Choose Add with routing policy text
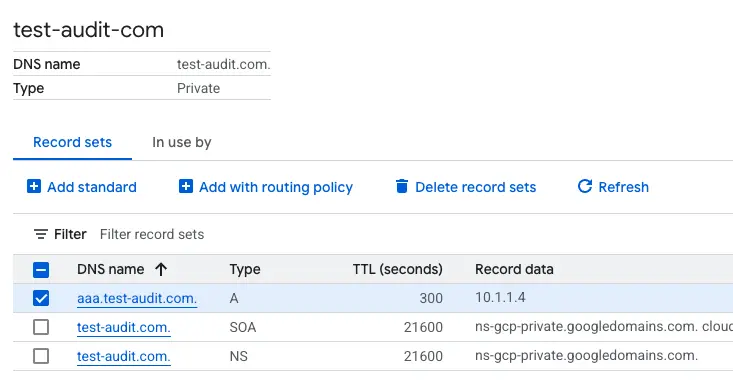 pos(276,187)
